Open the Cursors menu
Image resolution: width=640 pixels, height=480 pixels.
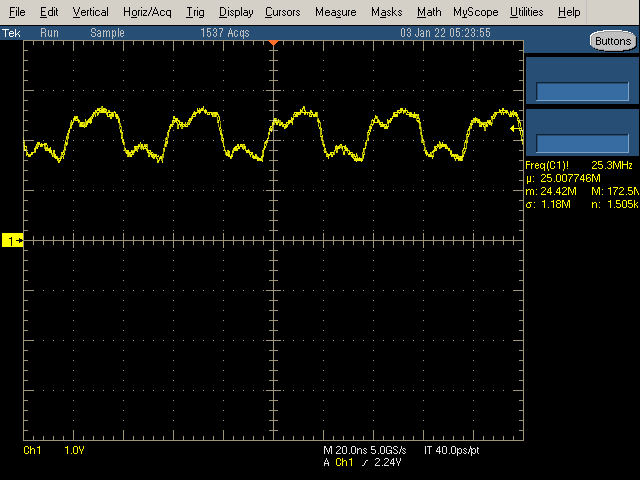pos(283,12)
